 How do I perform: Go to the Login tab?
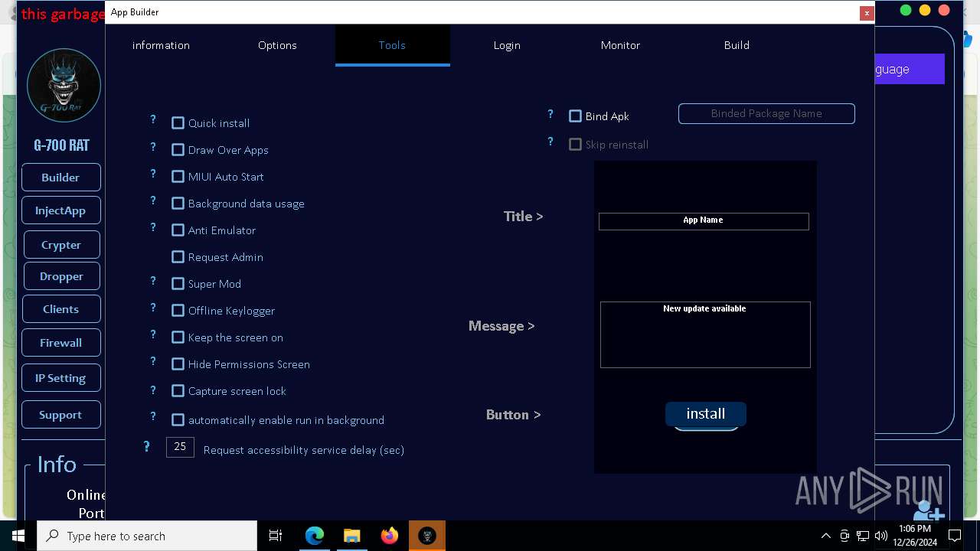tap(507, 45)
